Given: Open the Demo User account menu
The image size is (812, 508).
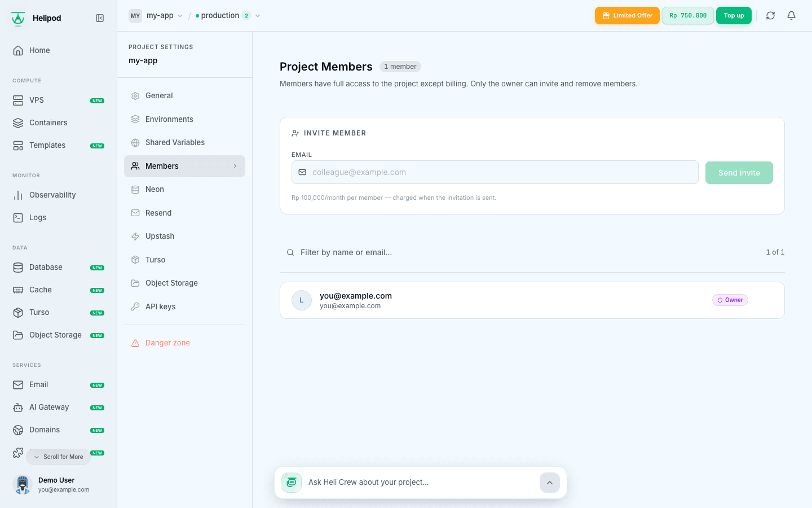Looking at the screenshot, I should (x=58, y=484).
